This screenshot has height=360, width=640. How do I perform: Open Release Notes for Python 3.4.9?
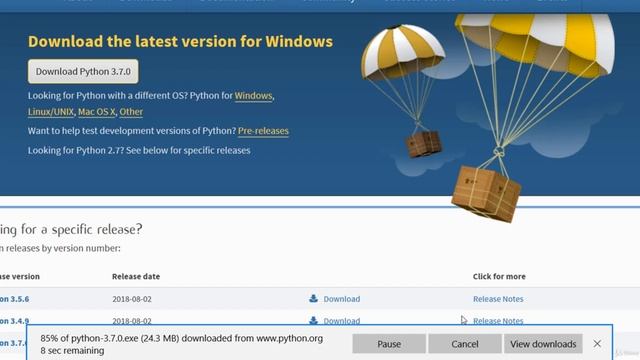click(x=498, y=321)
